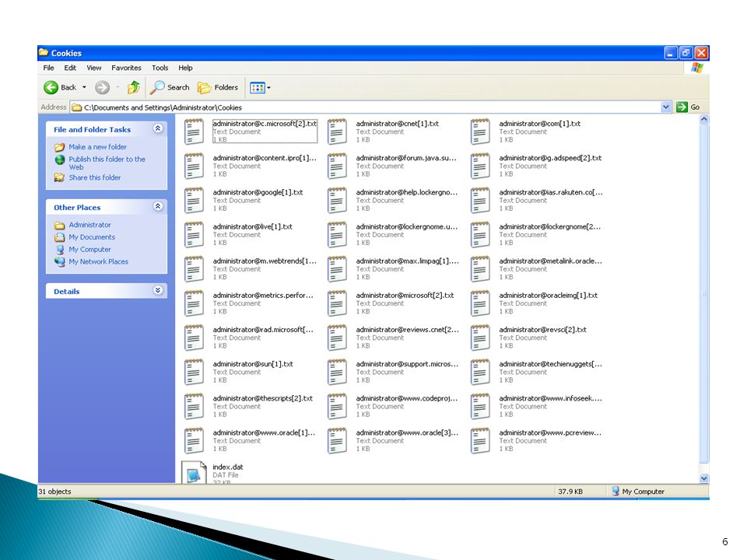Screen dimensions: 747x560
Task: Open the View menu
Action: [94, 68]
